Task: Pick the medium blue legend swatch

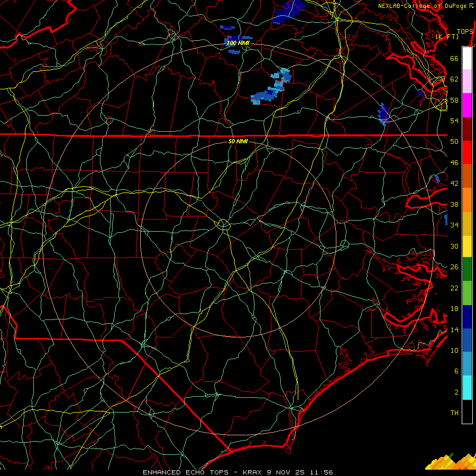Action: click(x=467, y=340)
